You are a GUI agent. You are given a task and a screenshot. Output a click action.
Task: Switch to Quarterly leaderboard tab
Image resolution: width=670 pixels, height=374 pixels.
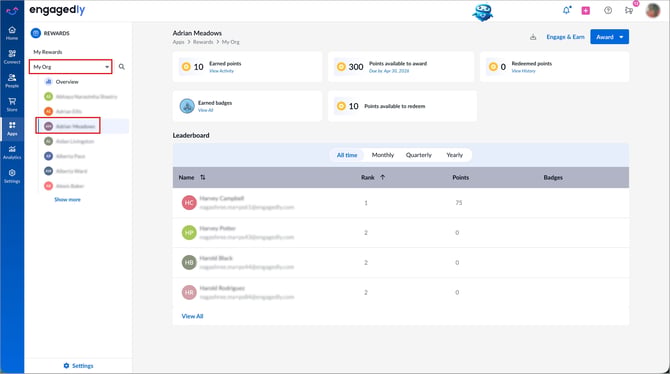[419, 155]
